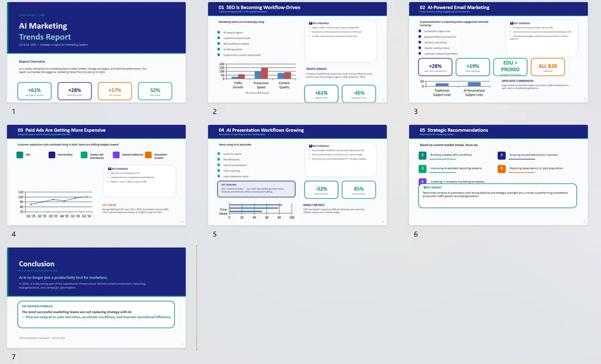Select slide 2 SEO Is Becoming Workflow-Driven

point(297,52)
